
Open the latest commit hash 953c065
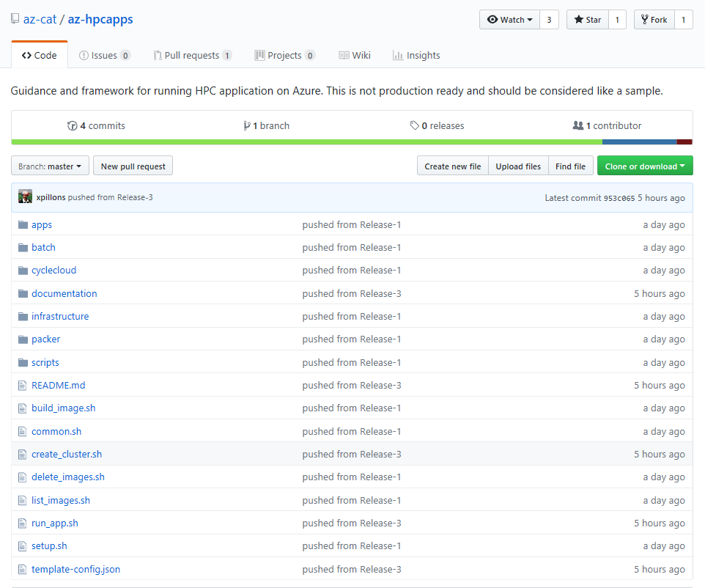[619, 198]
